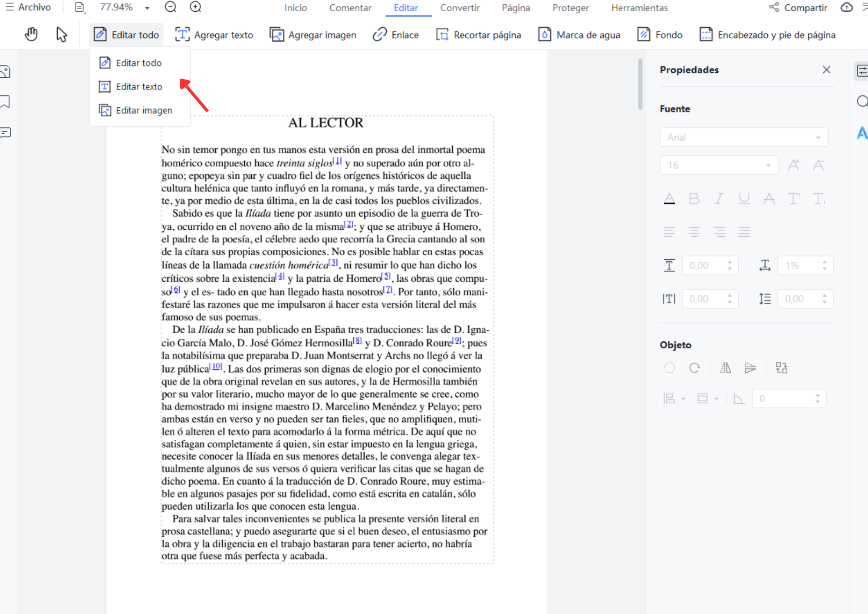Image resolution: width=868 pixels, height=614 pixels.
Task: Justify text alignment
Action: tap(744, 232)
